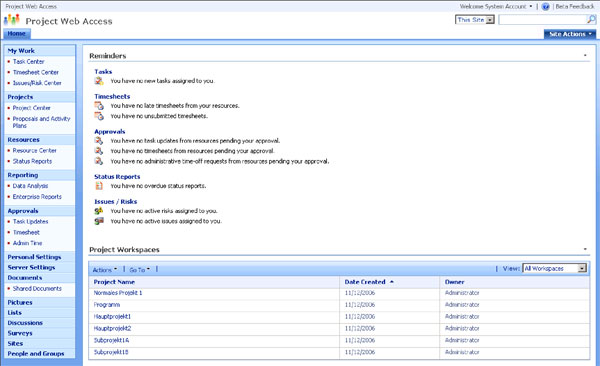Viewport: 600px width, 366px height.
Task: Click the Project Web Access people logo icon
Action: click(x=11, y=20)
